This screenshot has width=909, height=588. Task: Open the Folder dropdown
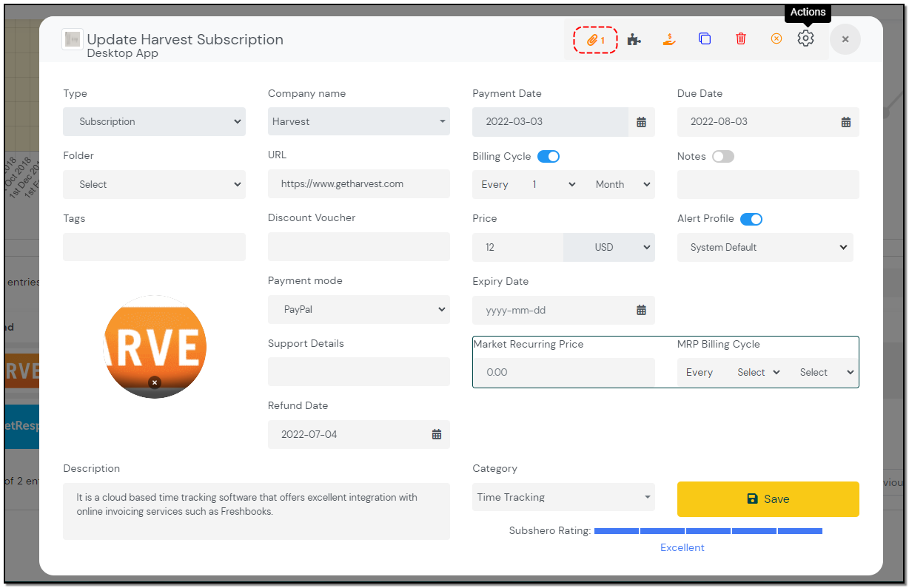coord(154,185)
